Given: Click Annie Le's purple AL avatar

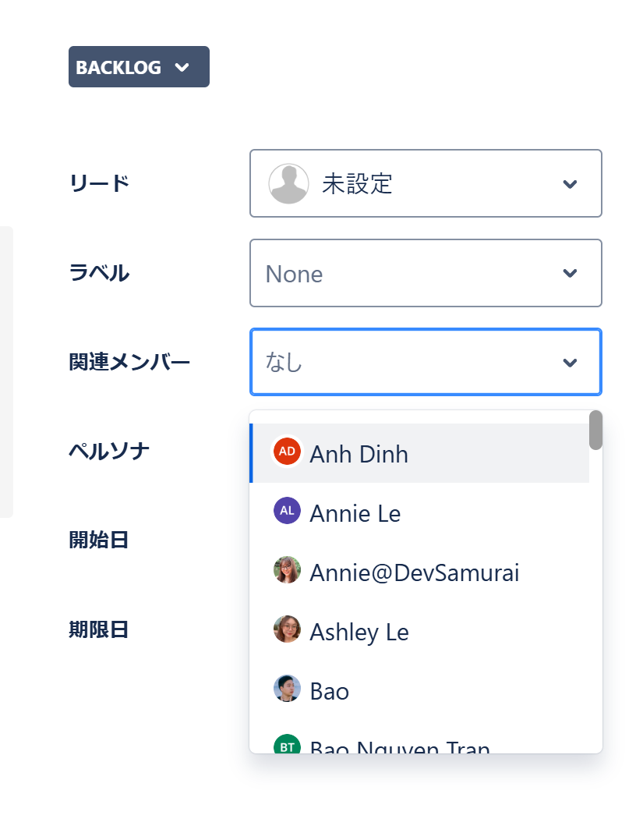Looking at the screenshot, I should pyautogui.click(x=287, y=511).
